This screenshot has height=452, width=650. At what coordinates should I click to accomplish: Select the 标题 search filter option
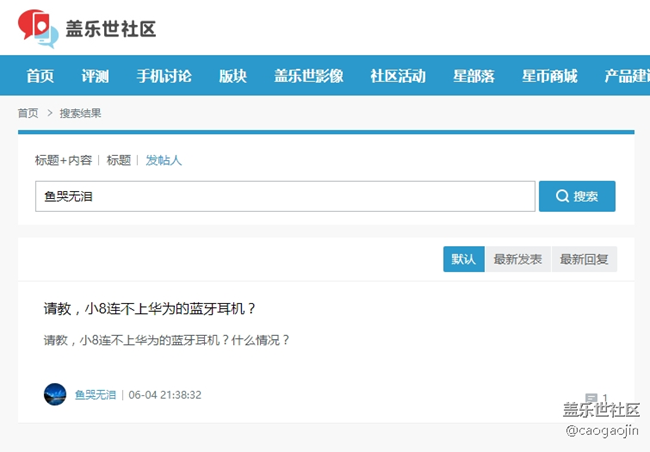coord(119,160)
